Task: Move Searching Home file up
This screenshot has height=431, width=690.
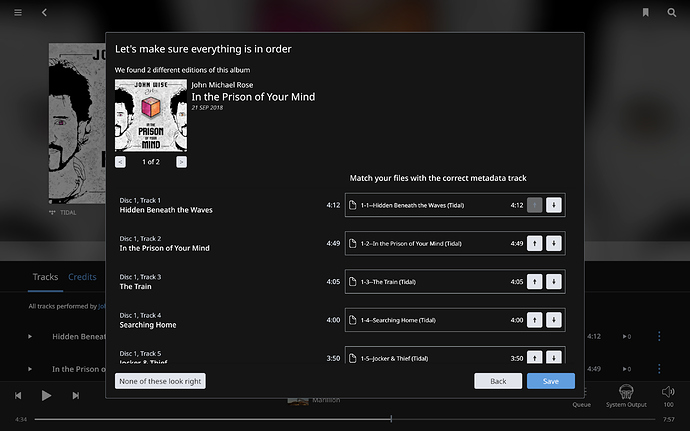Action: (x=534, y=320)
